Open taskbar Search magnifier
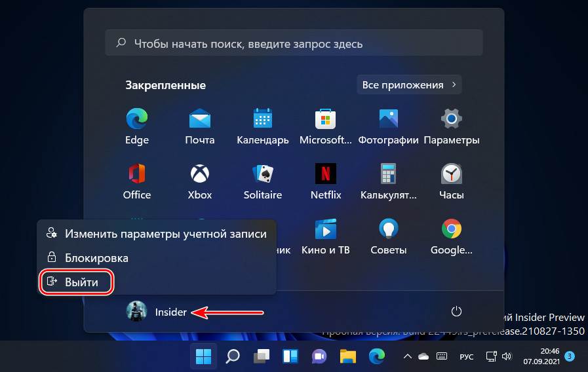The height and width of the screenshot is (372, 588). 233,356
